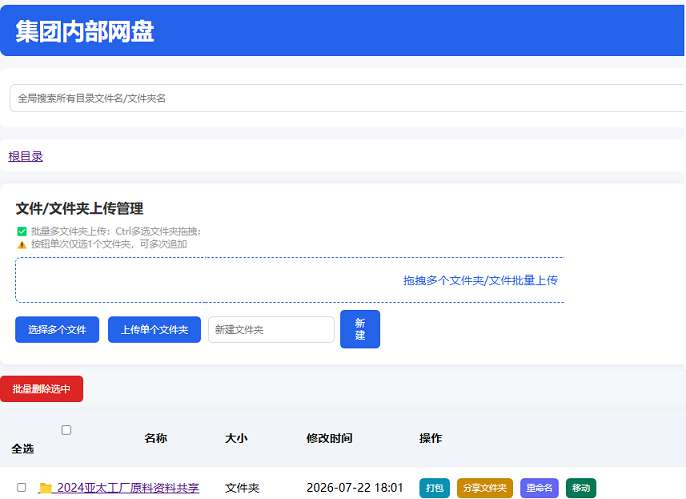Click 打包 for 2024亚太工厂原料资料共享
The height and width of the screenshot is (499, 686).
[434, 488]
